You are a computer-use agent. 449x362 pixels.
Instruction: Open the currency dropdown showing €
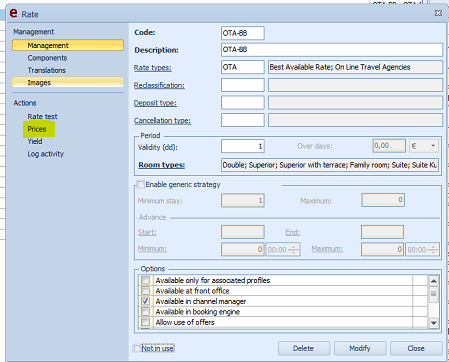(x=424, y=146)
